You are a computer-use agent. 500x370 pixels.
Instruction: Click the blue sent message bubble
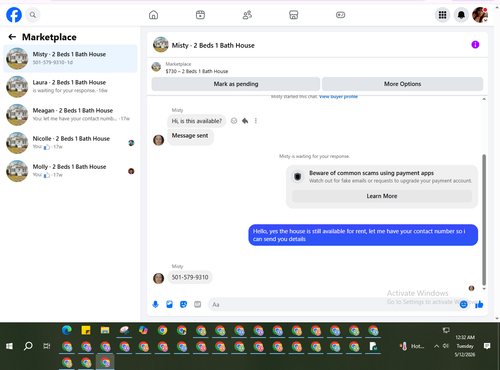coord(363,235)
